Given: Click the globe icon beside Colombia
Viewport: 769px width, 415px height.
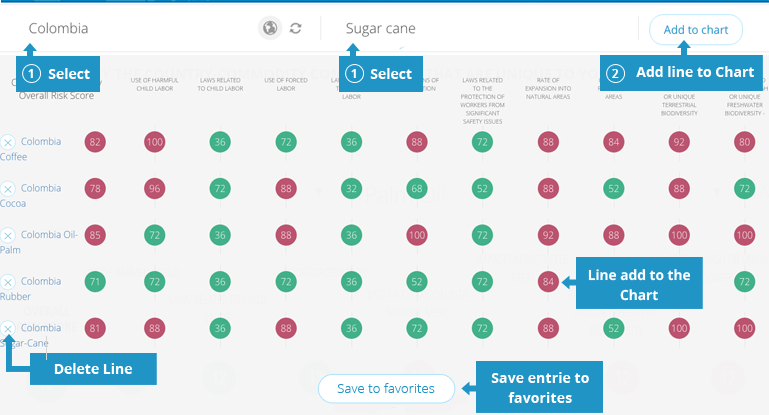Looking at the screenshot, I should tap(270, 28).
